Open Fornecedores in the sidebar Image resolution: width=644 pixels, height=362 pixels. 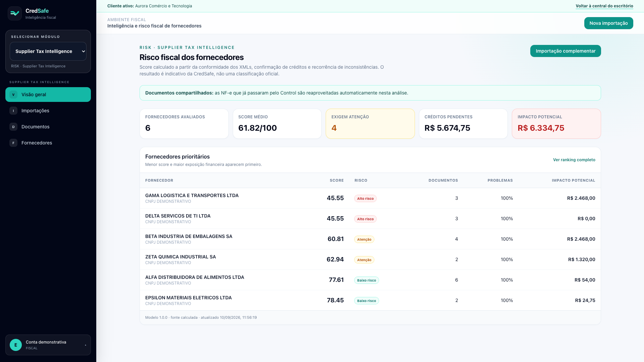point(48,143)
